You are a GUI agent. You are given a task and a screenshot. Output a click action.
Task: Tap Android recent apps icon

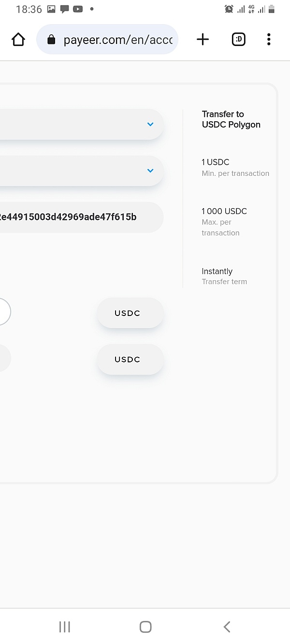[64, 627]
